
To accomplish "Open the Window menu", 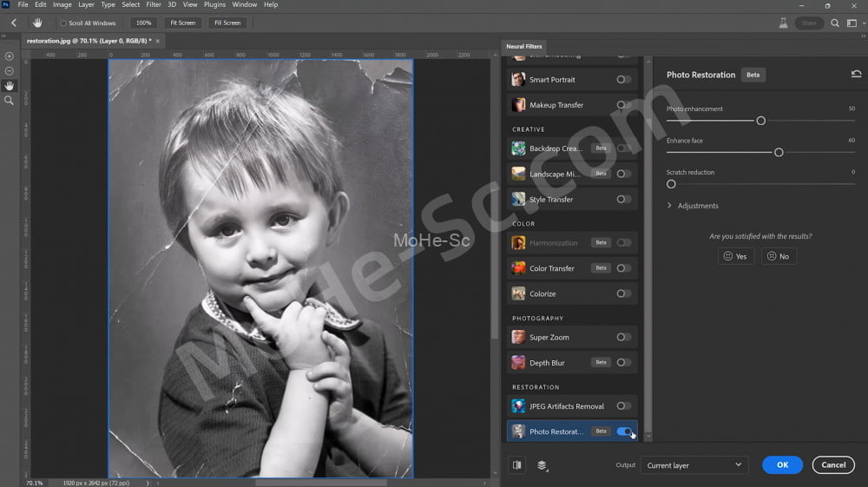I will point(244,4).
